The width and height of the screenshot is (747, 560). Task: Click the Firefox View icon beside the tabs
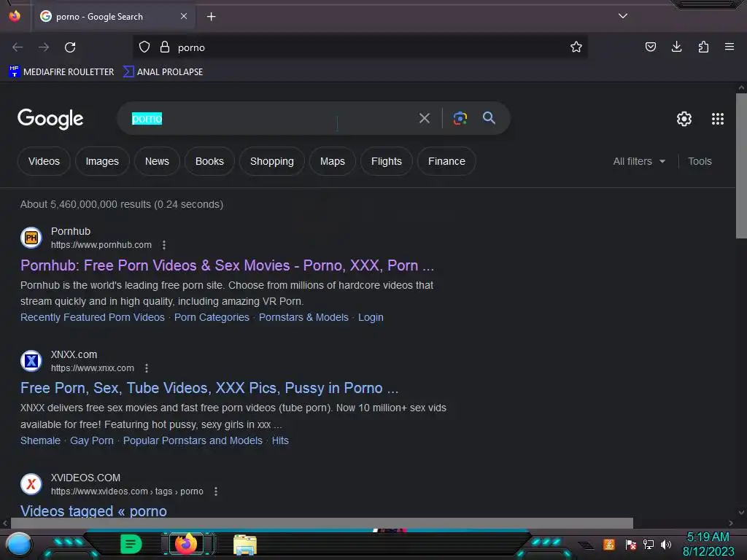(15, 16)
